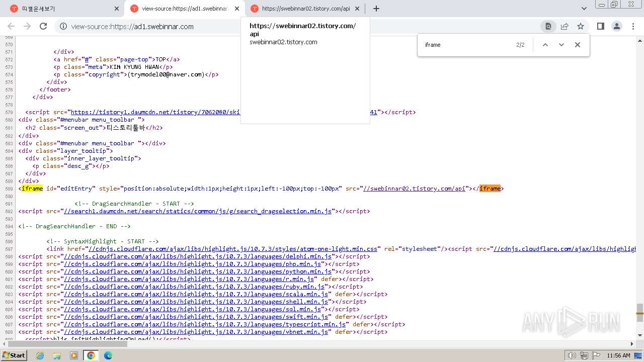
Task: Click the horizontal scrollbar right arrow
Action: (632, 344)
